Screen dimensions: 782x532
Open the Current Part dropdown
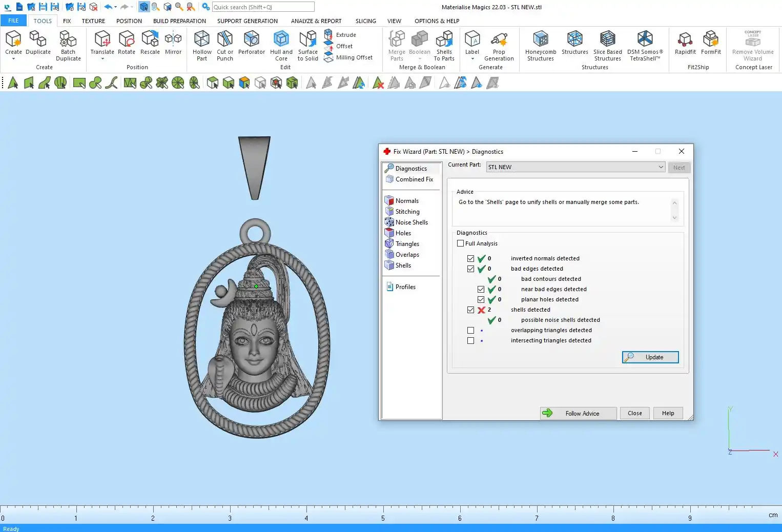(661, 167)
